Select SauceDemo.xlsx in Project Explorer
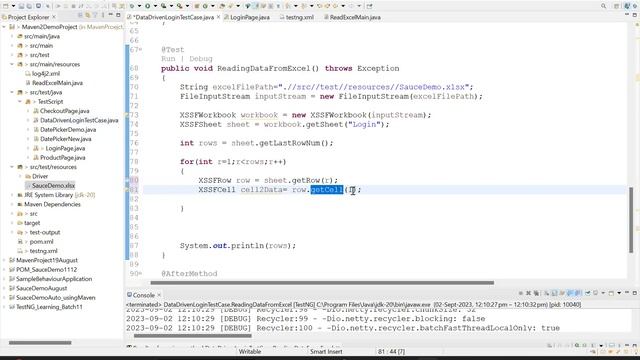Screen dimensions: 640x360 click(x=53, y=186)
